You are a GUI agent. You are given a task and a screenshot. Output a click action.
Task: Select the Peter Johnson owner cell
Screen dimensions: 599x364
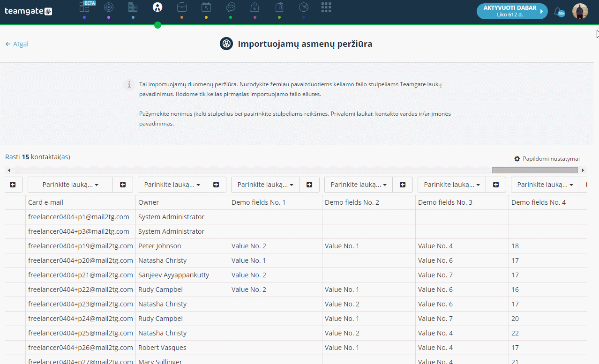point(182,246)
